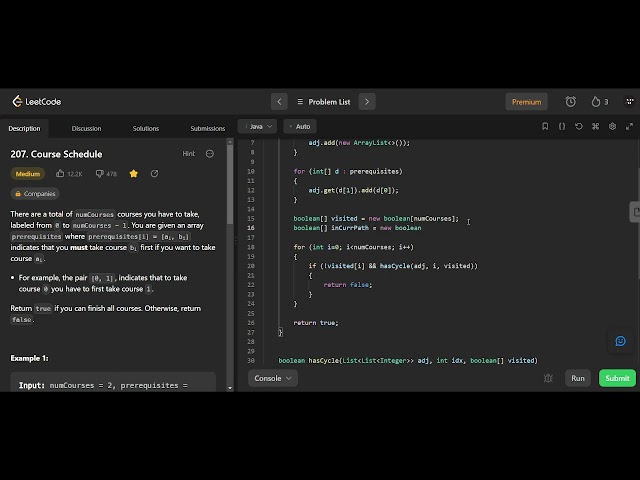The image size is (640, 480).
Task: Open the side notes panel icon at right edge
Action: tap(635, 212)
